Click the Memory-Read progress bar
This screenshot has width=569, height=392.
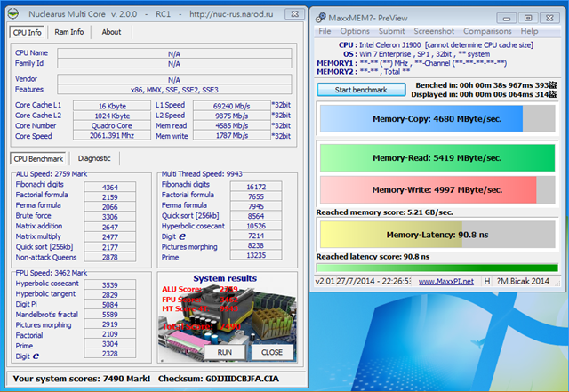tap(437, 158)
